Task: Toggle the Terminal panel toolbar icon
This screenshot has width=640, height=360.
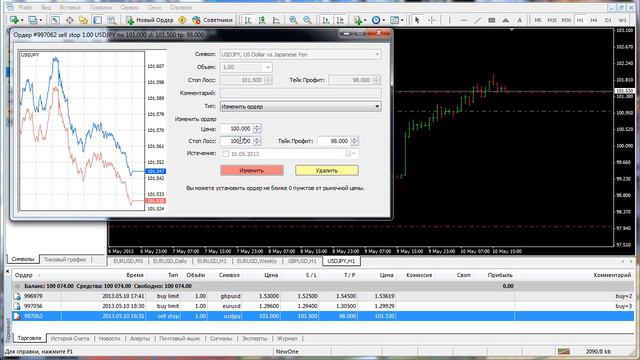Action: 98,20
